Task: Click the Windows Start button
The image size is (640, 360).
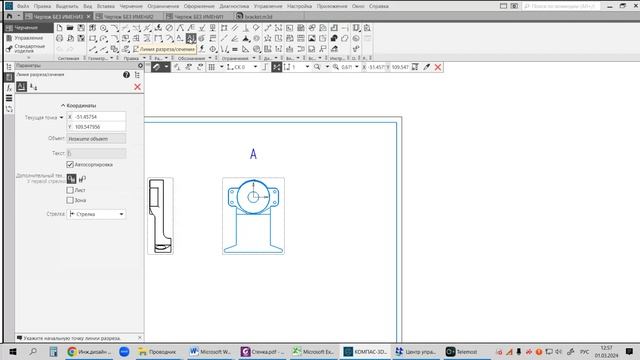Action: [12, 351]
